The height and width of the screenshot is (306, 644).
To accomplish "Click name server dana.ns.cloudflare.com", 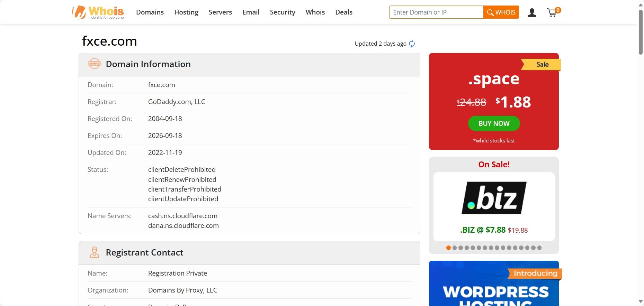I will pyautogui.click(x=184, y=225).
